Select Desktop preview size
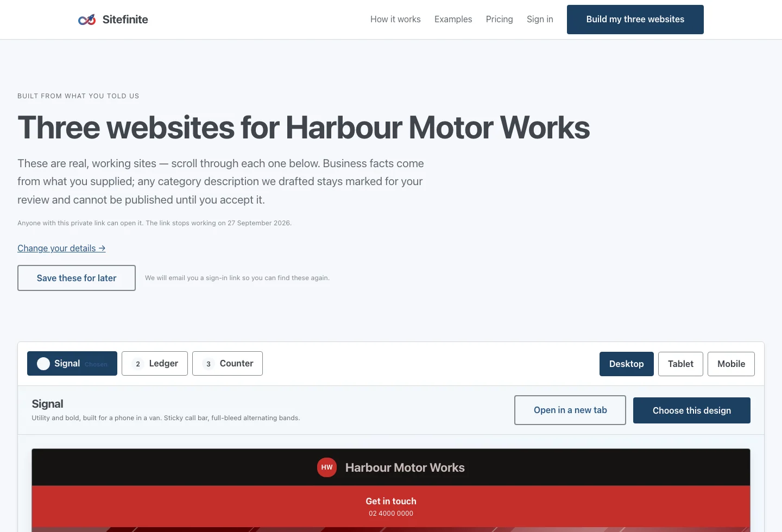782x532 pixels. [627, 364]
